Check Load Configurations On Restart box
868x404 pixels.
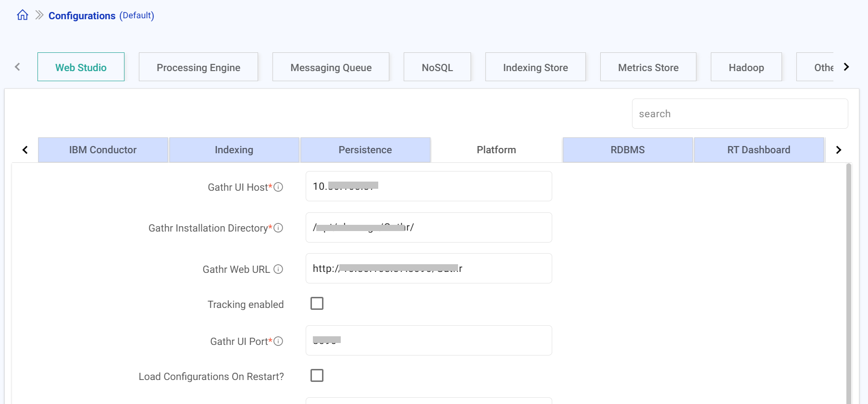317,376
